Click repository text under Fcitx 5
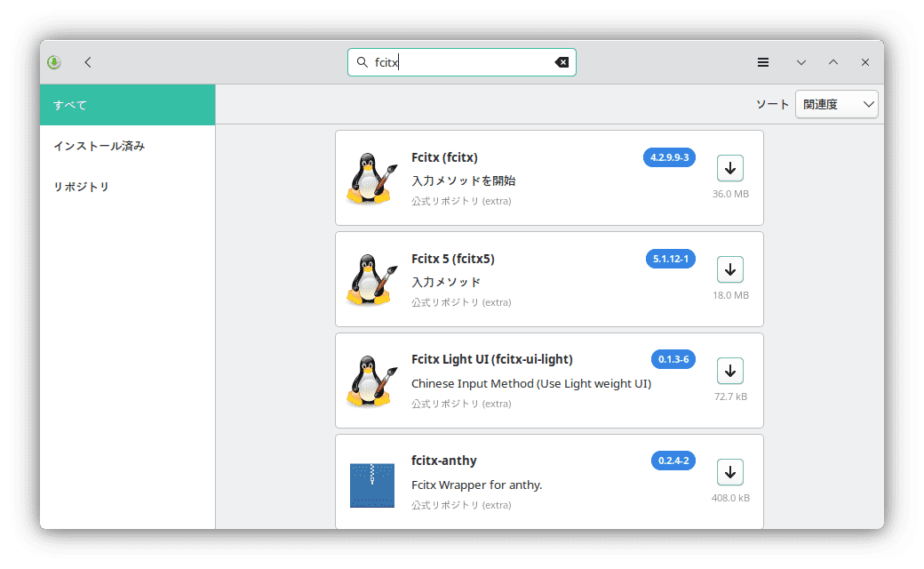 (461, 302)
